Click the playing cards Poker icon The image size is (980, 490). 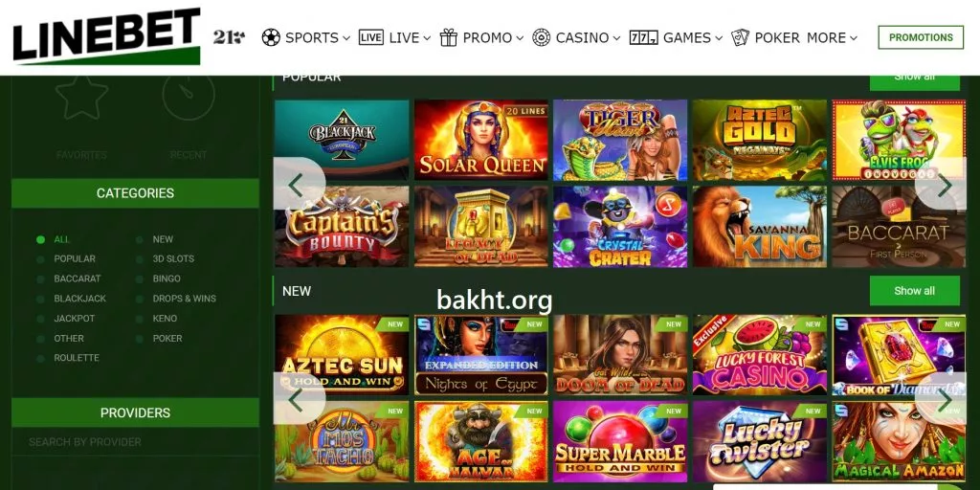point(741,37)
